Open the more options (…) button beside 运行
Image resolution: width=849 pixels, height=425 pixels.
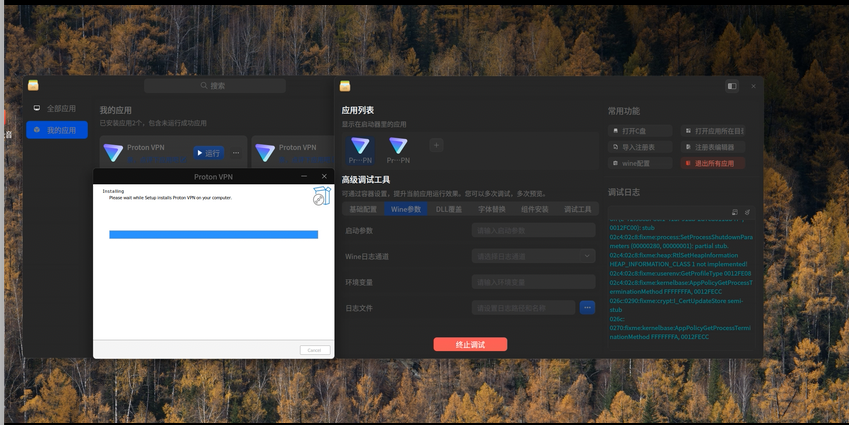pyautogui.click(x=236, y=153)
